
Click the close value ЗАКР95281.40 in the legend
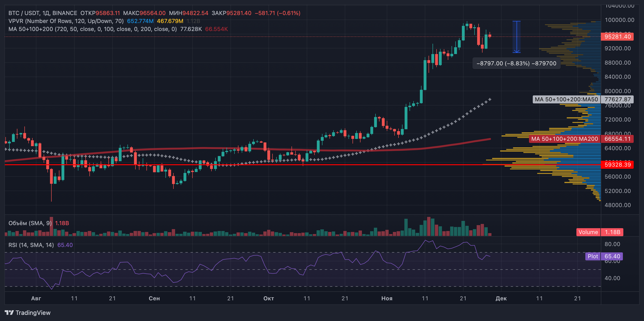coord(231,13)
